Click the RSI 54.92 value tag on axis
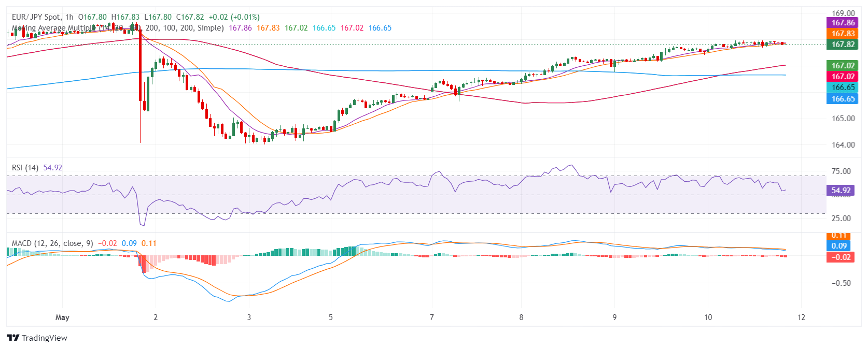The image size is (868, 349). [x=841, y=190]
